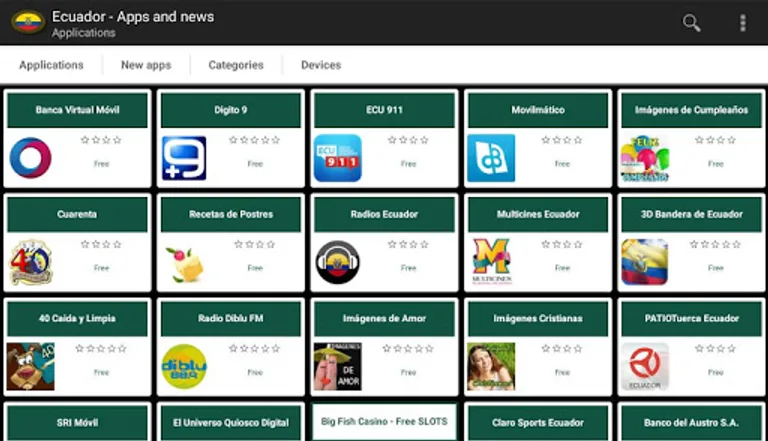Click the 3D Bandera de Ecuador title

click(x=692, y=215)
